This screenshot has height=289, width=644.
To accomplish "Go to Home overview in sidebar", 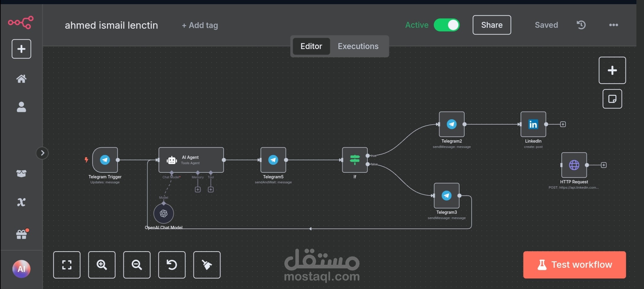I will coord(21,79).
